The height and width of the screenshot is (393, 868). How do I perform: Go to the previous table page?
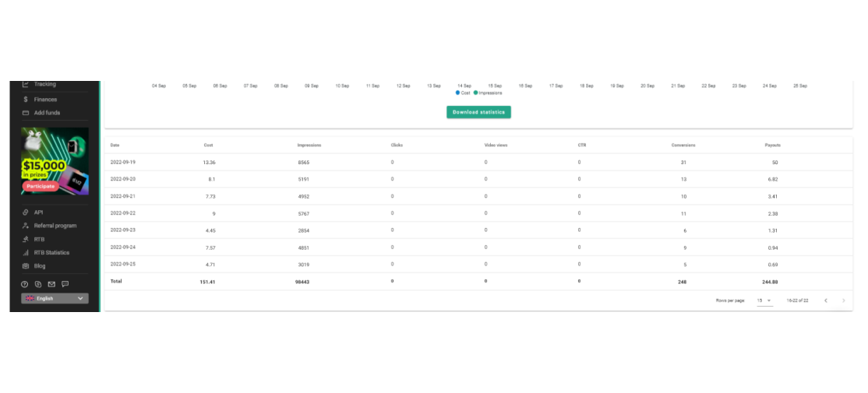825,300
